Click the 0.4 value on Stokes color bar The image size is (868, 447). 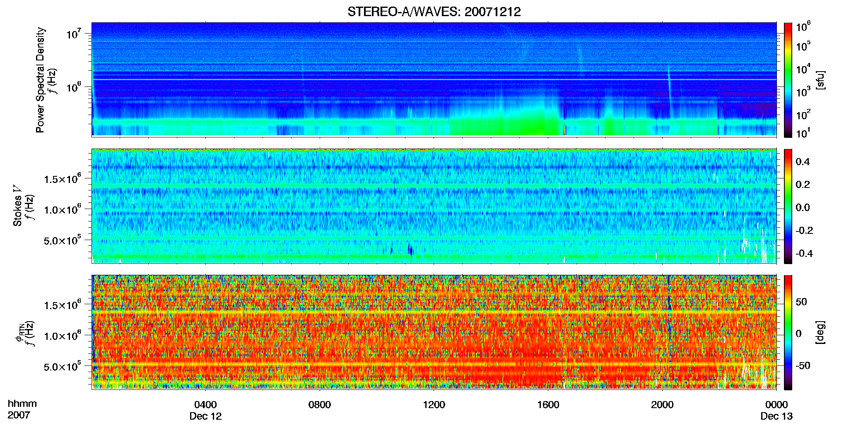tap(803, 162)
